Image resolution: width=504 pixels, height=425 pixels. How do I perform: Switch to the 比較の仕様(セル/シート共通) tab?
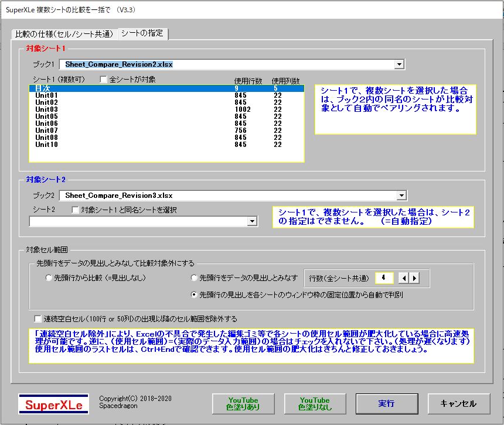[64, 34]
